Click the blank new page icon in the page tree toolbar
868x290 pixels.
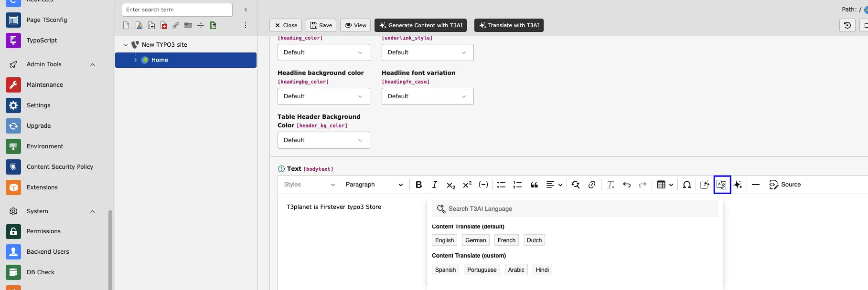pyautogui.click(x=126, y=25)
